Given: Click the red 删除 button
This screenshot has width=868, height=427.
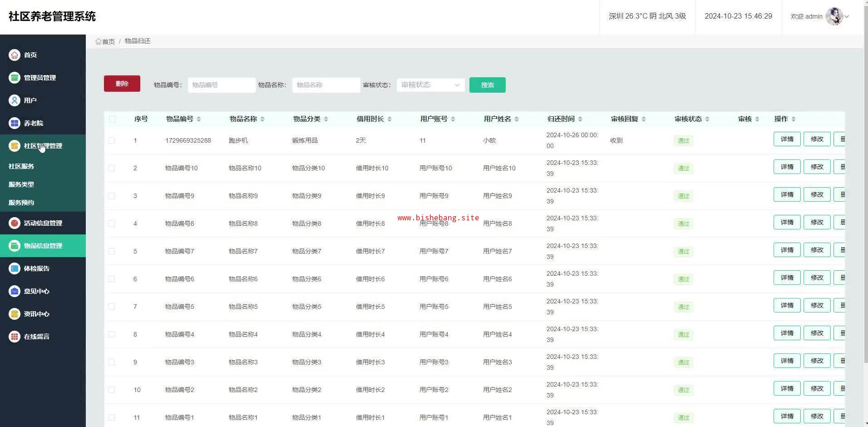Looking at the screenshot, I should tap(122, 84).
